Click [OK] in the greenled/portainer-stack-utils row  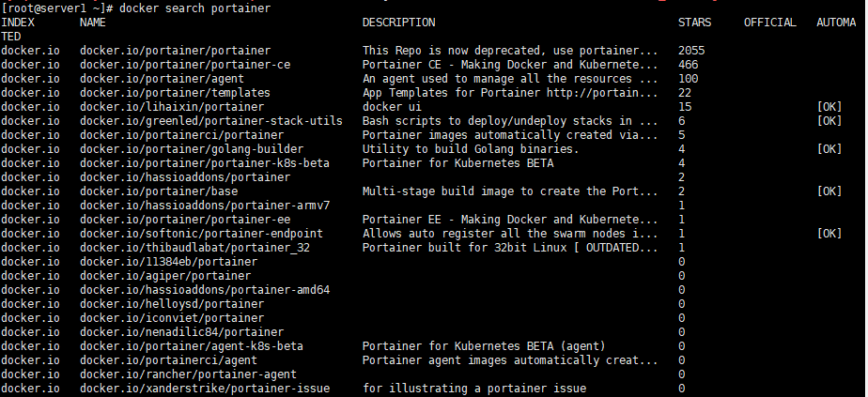(x=829, y=121)
